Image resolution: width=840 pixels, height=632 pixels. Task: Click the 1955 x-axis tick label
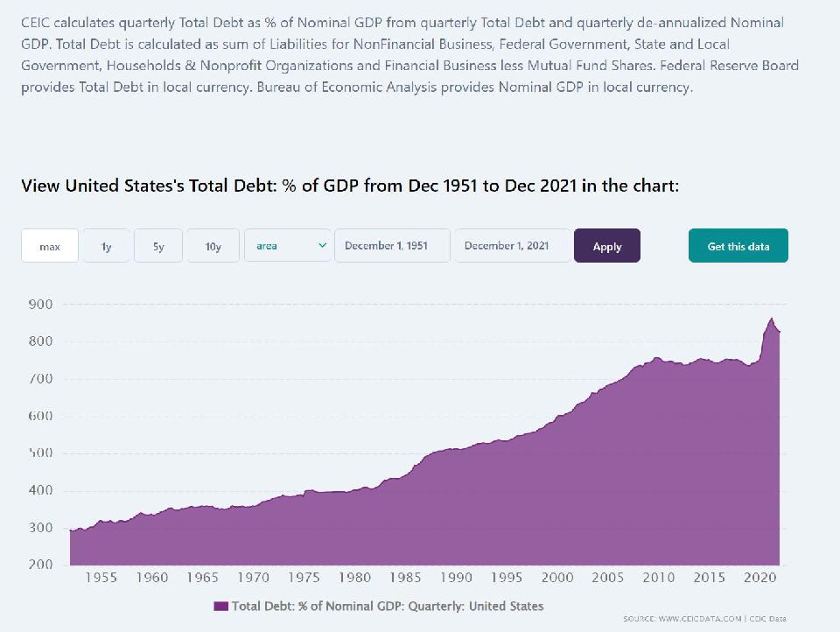(x=101, y=578)
